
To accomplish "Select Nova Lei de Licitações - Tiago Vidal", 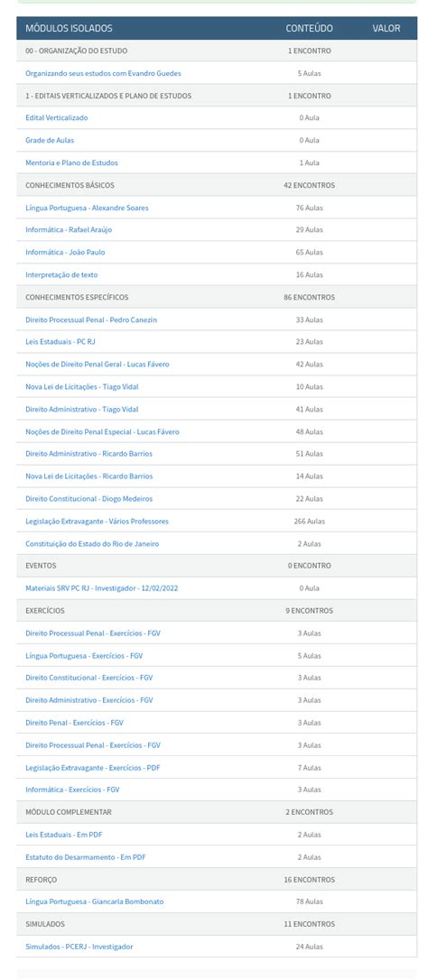I will (x=82, y=387).
